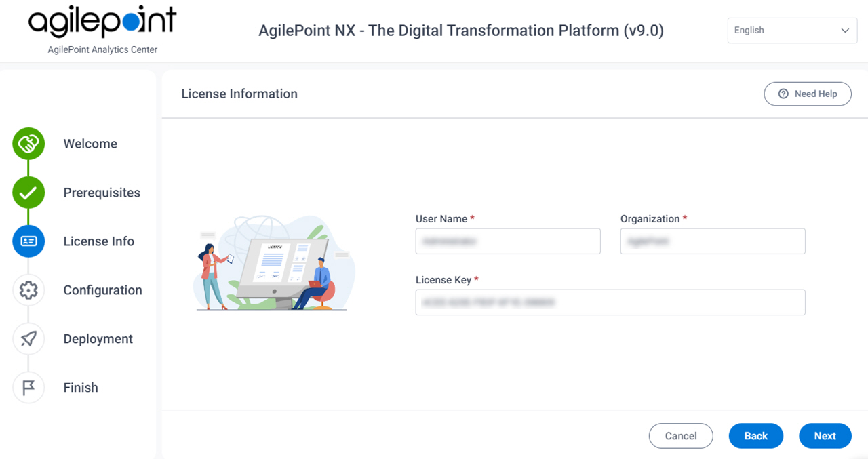Click the Next button
Image resolution: width=868 pixels, height=459 pixels.
(x=825, y=436)
